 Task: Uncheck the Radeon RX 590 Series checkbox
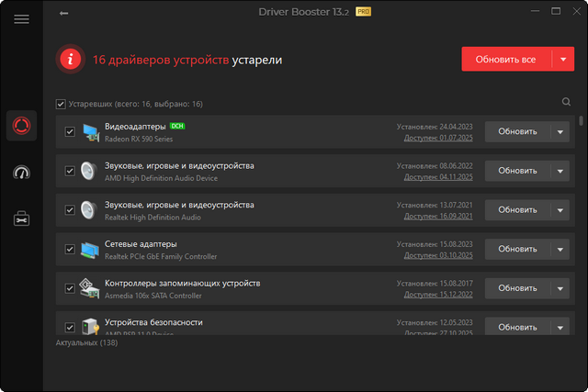(70, 132)
